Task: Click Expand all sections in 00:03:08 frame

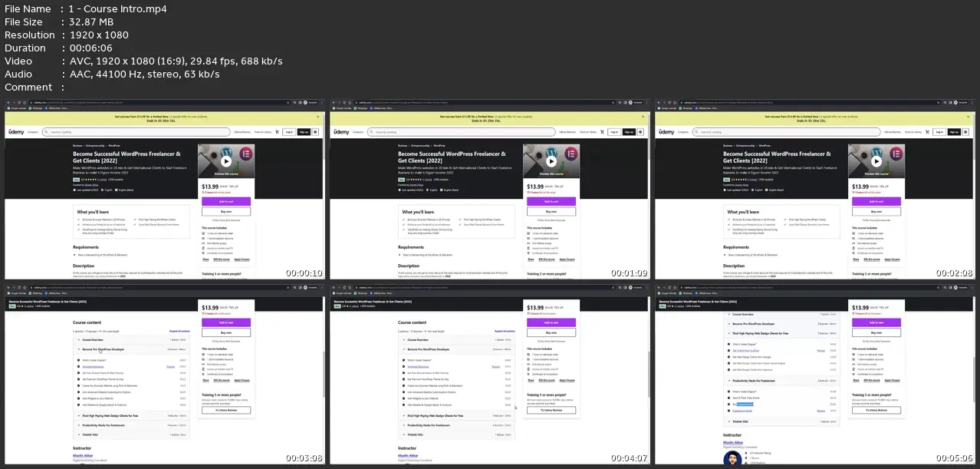Action: click(x=180, y=331)
